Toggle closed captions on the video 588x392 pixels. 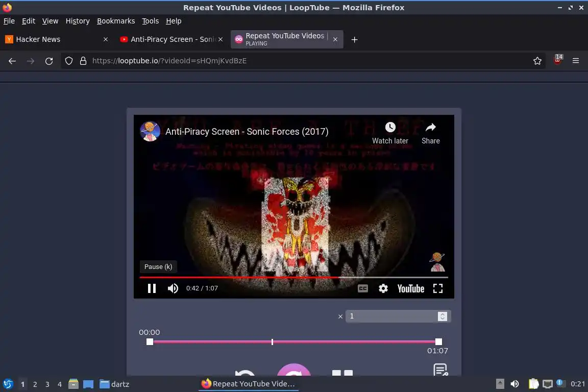362,288
